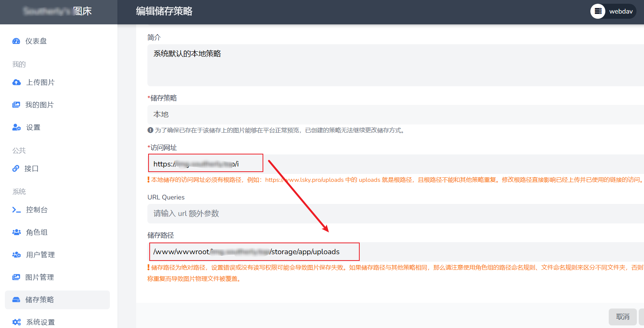Click the cloud upload icon
The height and width of the screenshot is (328, 644).
[17, 82]
